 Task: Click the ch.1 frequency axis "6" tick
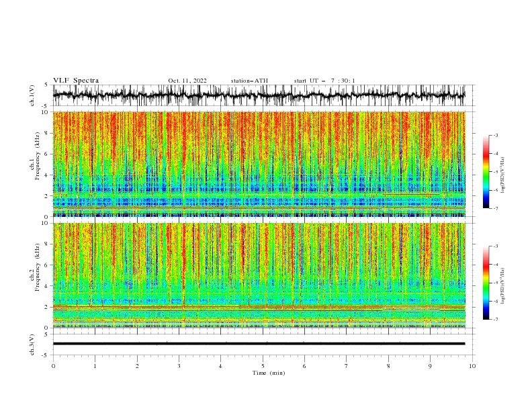click(x=47, y=154)
